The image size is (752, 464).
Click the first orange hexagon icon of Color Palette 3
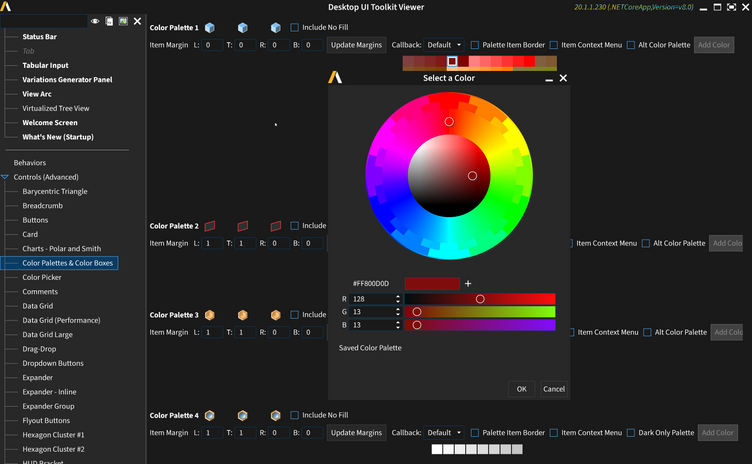210,315
